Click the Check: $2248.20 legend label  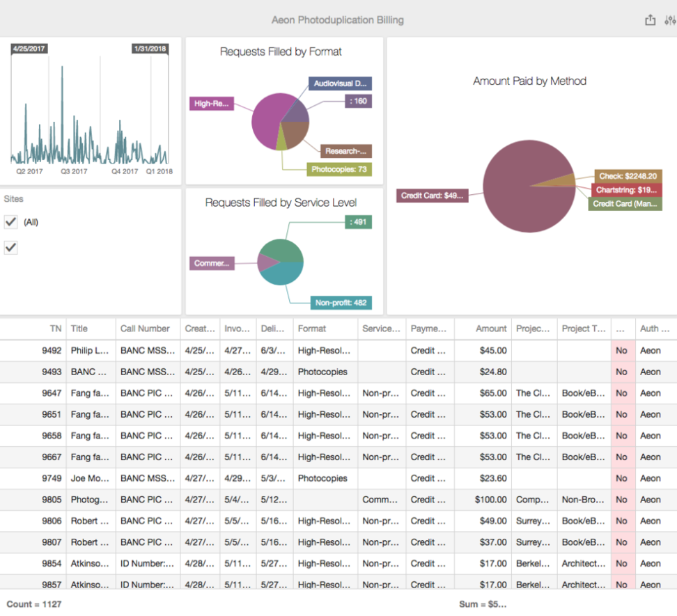(x=628, y=176)
